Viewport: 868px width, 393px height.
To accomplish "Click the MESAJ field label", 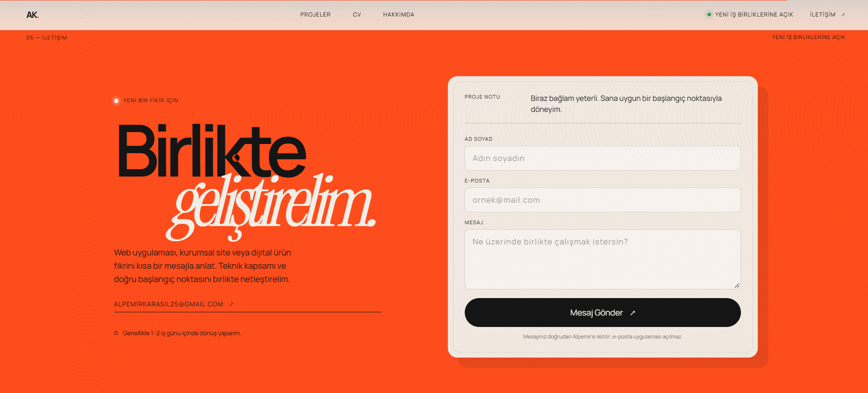I will pos(473,222).
